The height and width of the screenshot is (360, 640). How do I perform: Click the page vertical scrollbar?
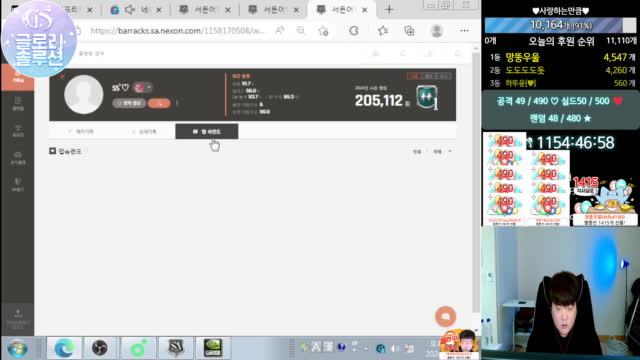point(476,184)
